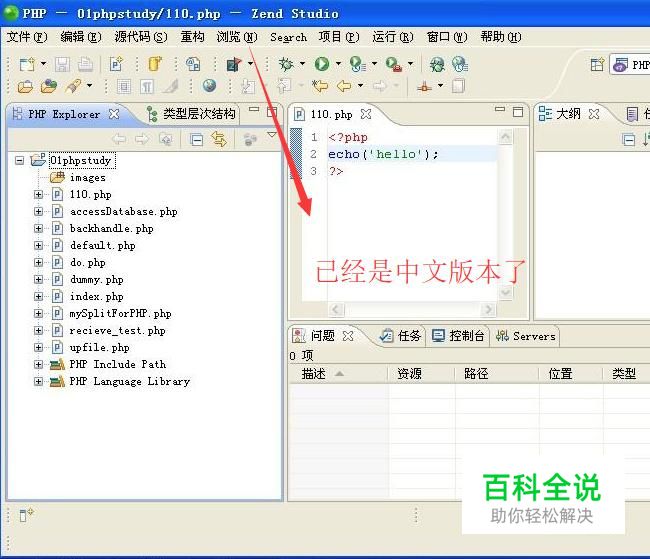
Task: Click the External Tools run icon
Action: point(393,64)
